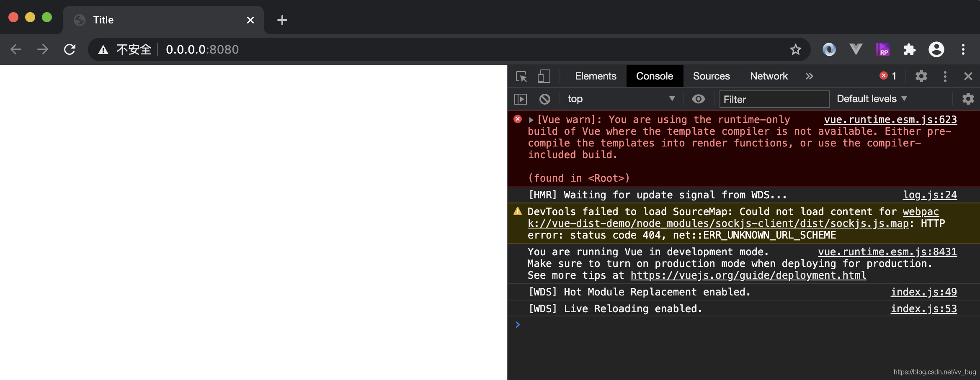The image size is (980, 380).
Task: Click the not secure warning icon
Action: (103, 50)
